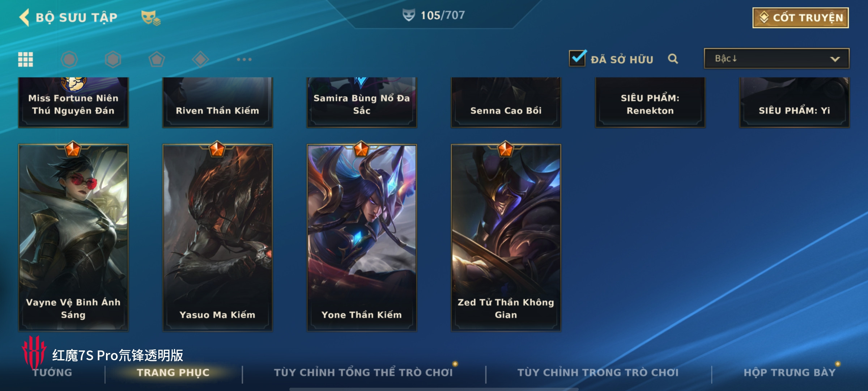Click the sort dropdown chevron arrow

[x=835, y=59]
